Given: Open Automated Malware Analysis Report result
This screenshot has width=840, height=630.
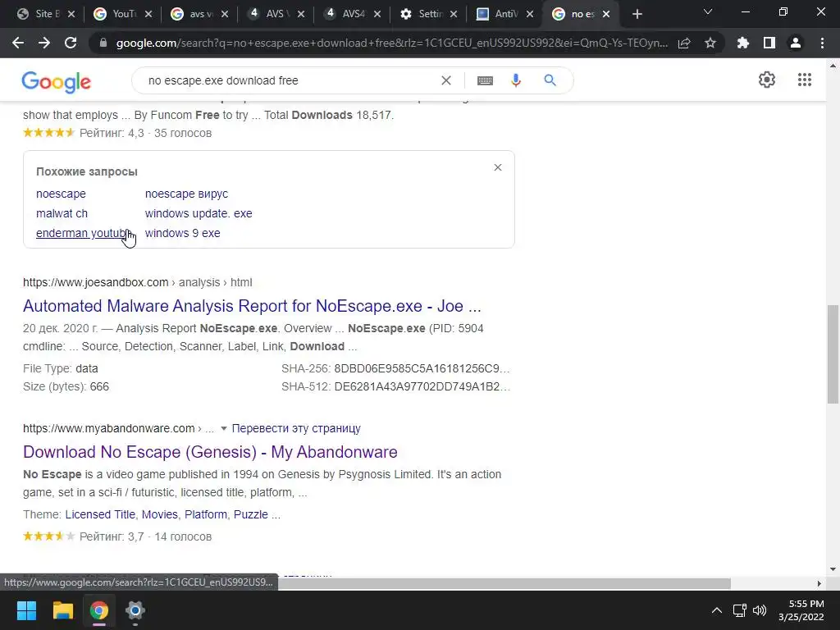Looking at the screenshot, I should (252, 306).
